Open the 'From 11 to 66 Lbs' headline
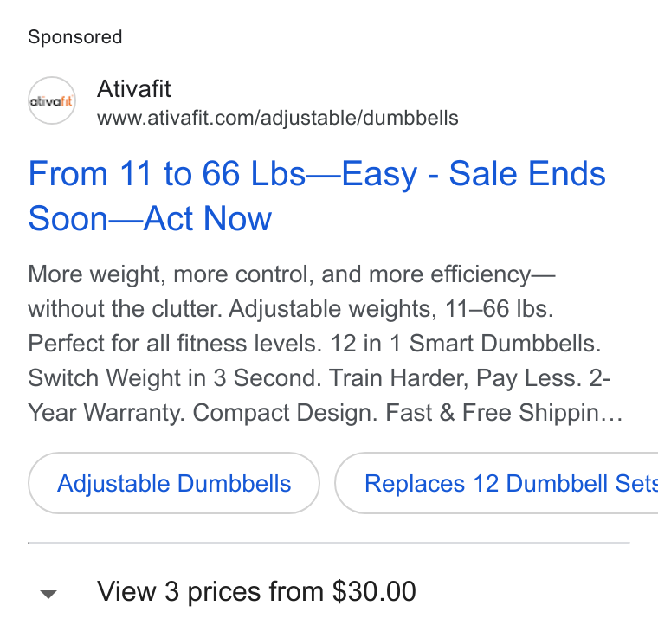658x644 pixels. tap(317, 196)
